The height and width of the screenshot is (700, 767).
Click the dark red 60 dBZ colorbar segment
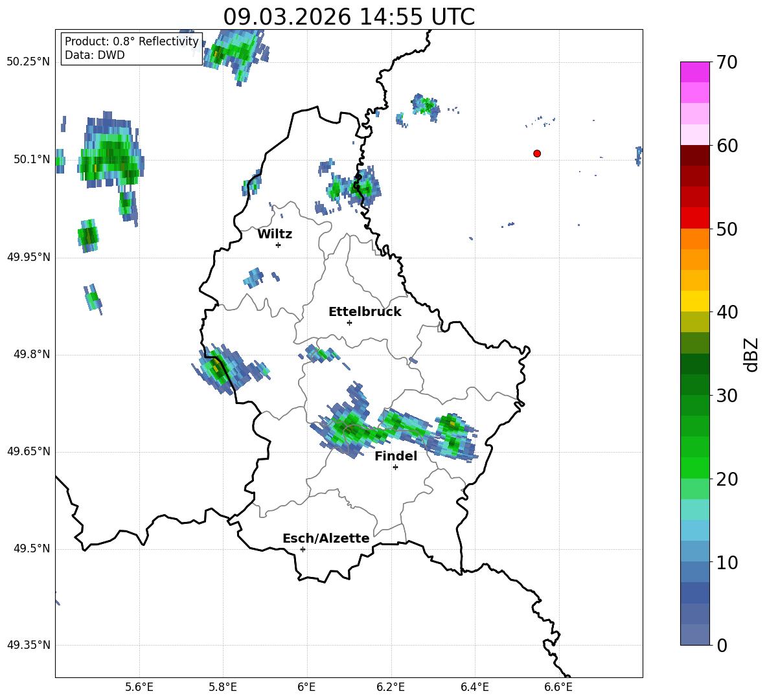click(x=695, y=155)
